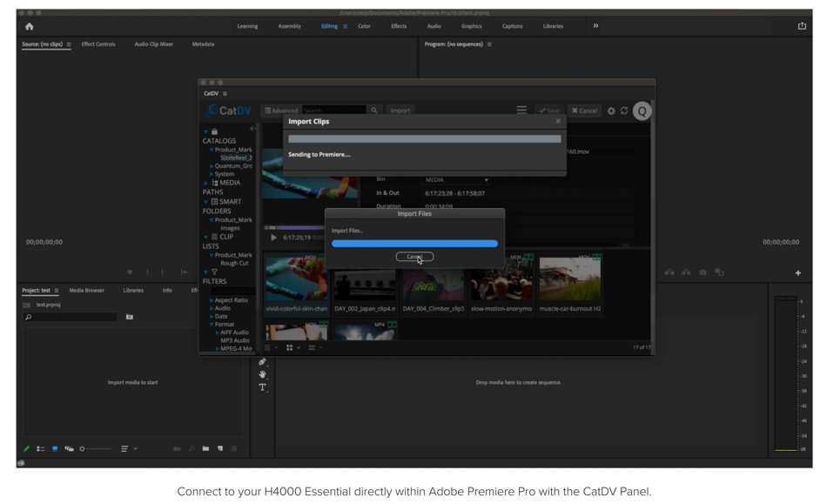Open the Media Browser tab
Screen dimensions: 827x504
(x=86, y=291)
